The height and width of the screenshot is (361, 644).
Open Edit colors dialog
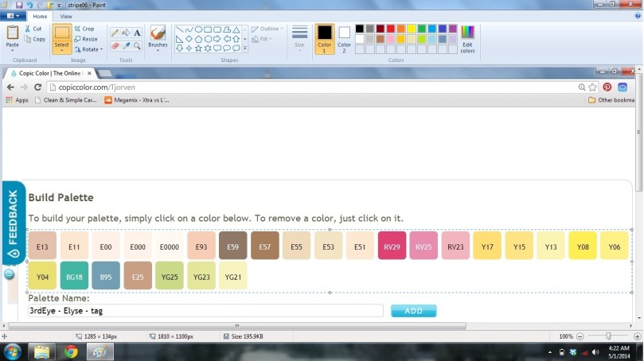tap(467, 38)
